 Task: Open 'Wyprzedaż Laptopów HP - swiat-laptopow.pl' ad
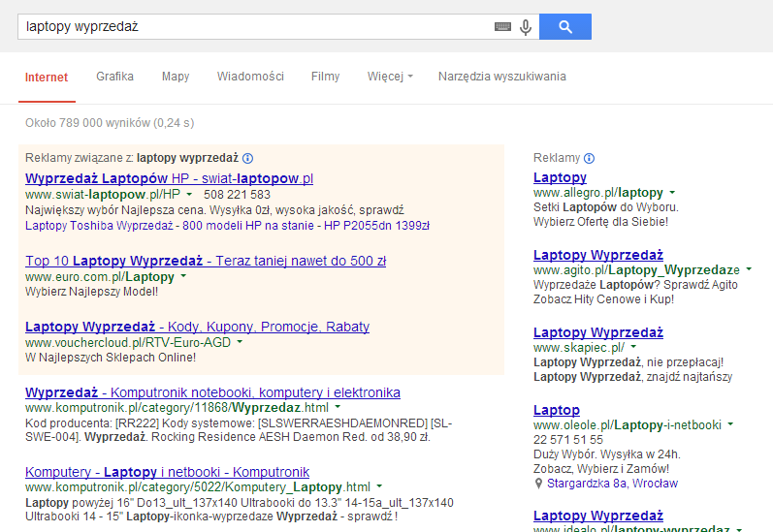[169, 178]
